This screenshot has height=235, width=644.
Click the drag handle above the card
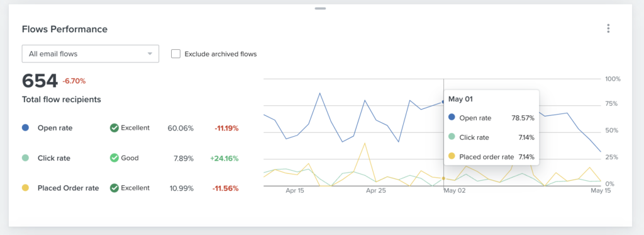320,8
